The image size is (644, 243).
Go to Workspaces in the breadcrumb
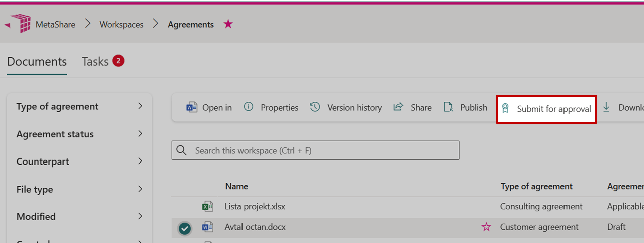(x=121, y=25)
